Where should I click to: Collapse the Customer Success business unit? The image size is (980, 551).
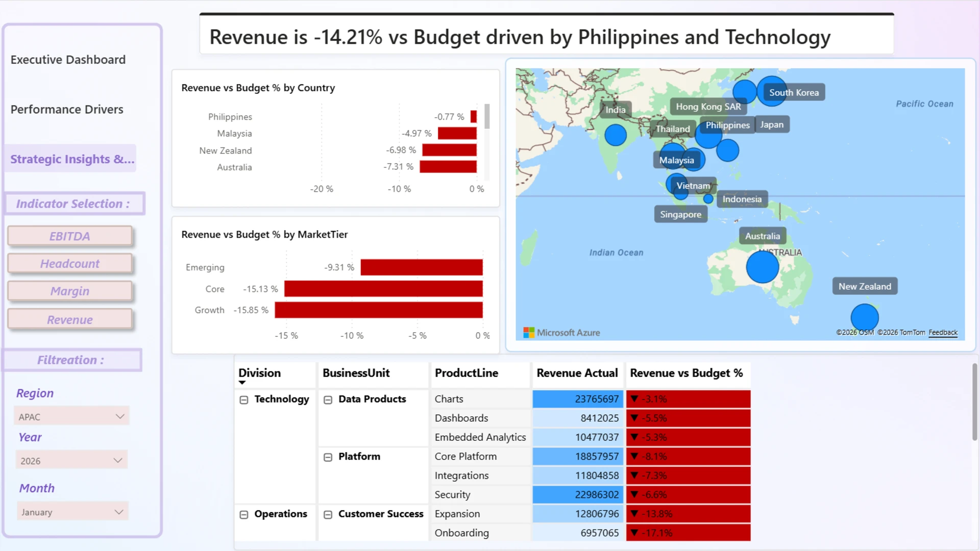coord(328,515)
